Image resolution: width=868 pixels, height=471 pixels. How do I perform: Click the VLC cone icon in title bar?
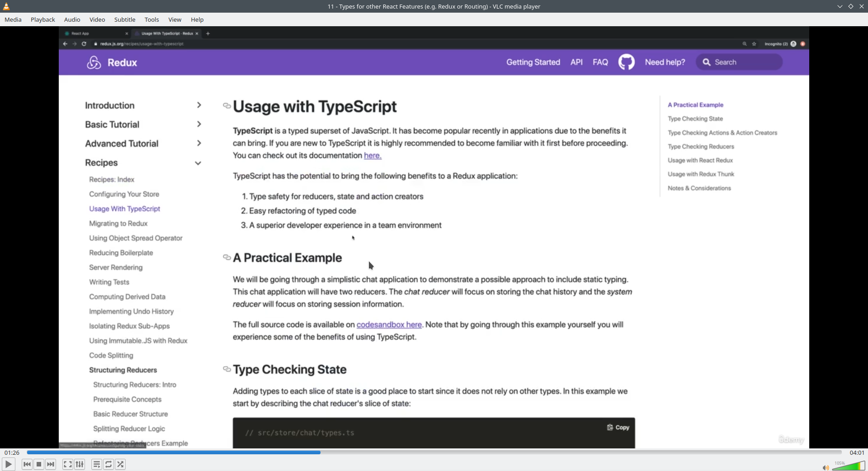point(6,6)
